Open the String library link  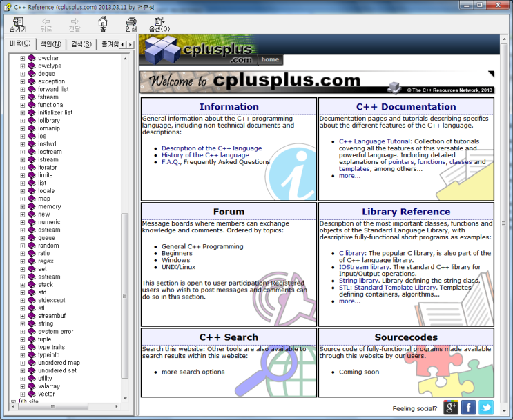358,281
